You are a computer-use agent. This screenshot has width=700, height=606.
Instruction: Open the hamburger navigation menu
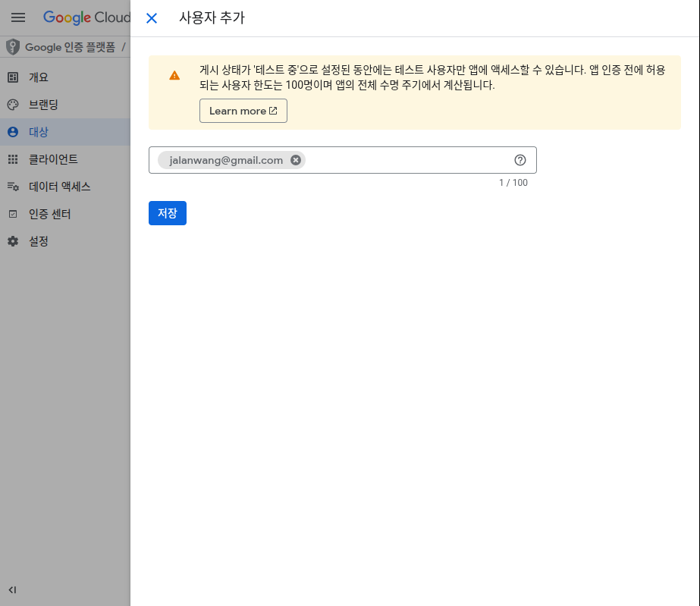(18, 17)
